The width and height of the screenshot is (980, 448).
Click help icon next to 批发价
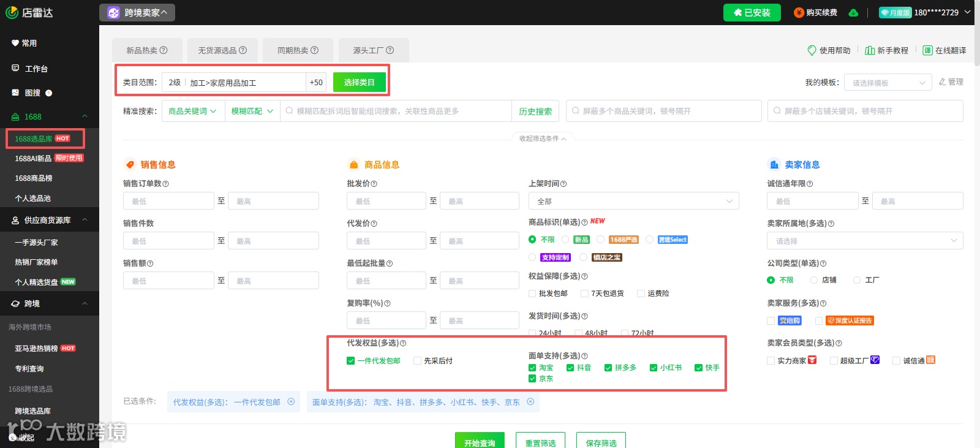[374, 184]
